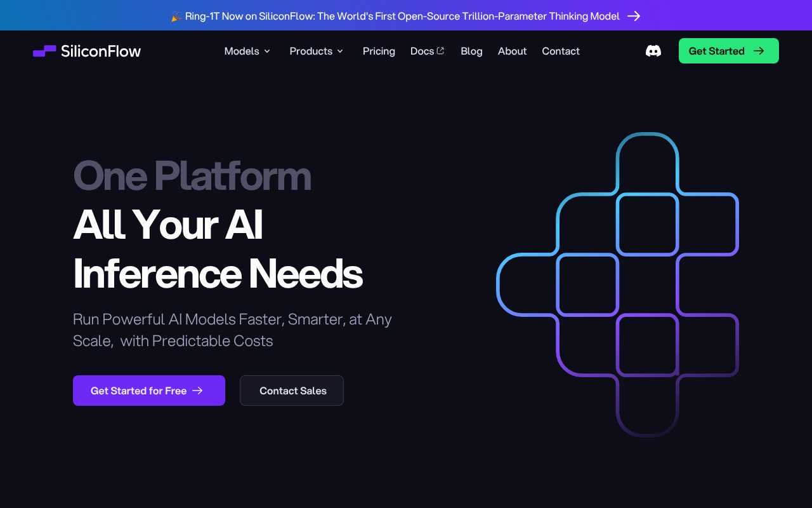Screen dimensions: 812x508
Task: Click the green Get Started button
Action: pyautogui.click(x=728, y=50)
